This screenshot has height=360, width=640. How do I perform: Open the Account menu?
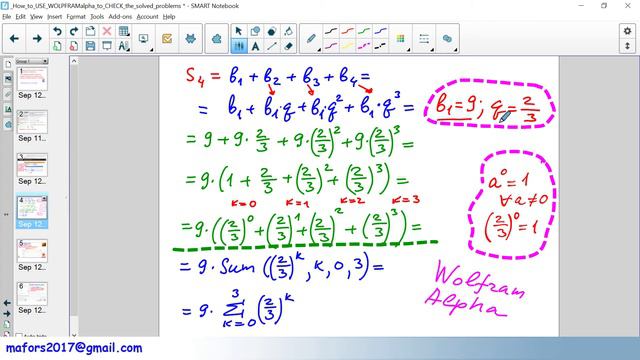tap(147, 17)
